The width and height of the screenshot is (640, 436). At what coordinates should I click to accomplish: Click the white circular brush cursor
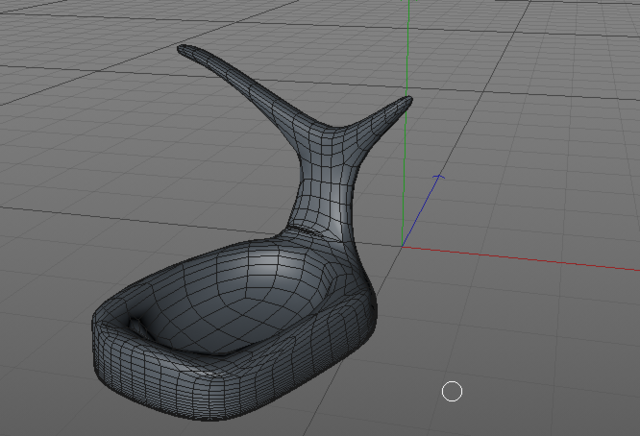[452, 392]
